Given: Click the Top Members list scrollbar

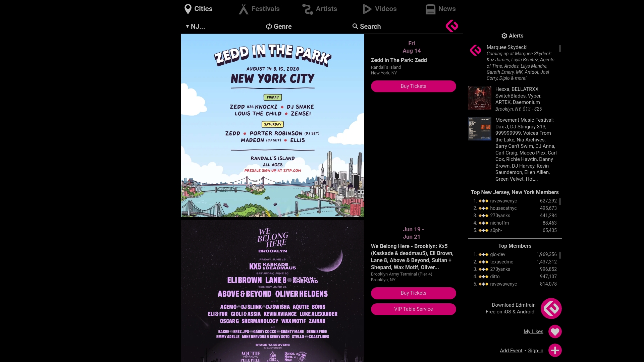Looking at the screenshot, I should tap(560, 255).
